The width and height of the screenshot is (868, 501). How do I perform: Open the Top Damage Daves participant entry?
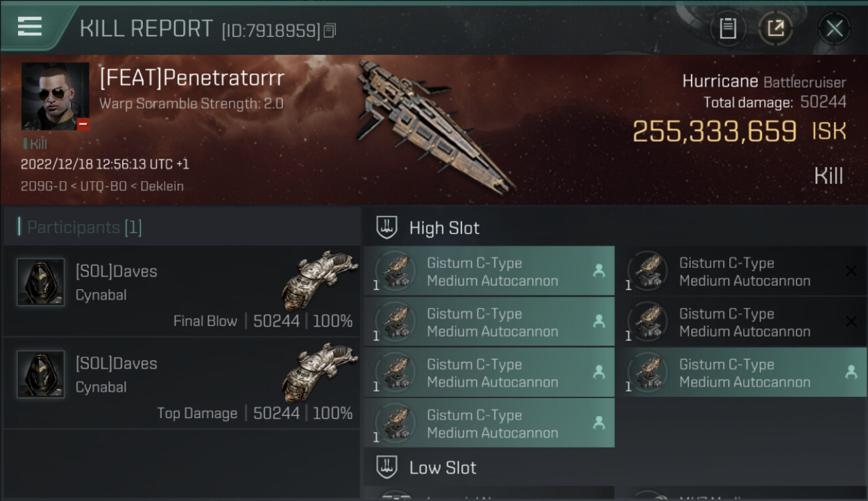182,383
